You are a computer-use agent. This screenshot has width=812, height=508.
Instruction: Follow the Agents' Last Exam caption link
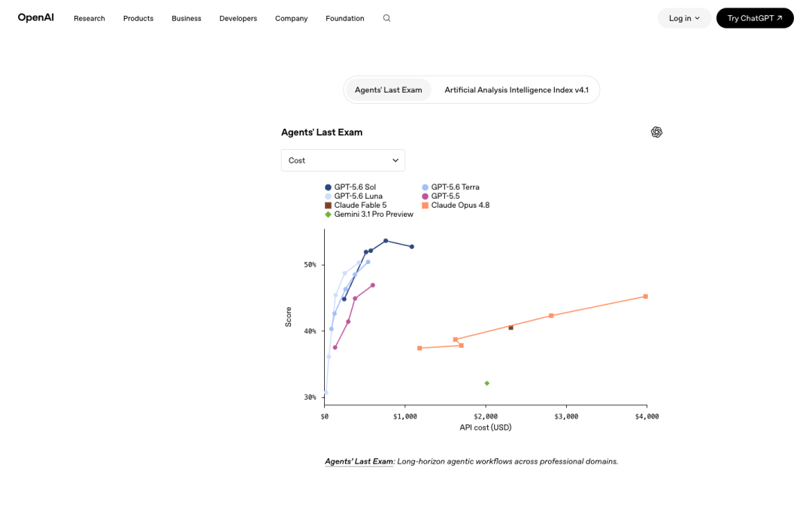click(359, 461)
